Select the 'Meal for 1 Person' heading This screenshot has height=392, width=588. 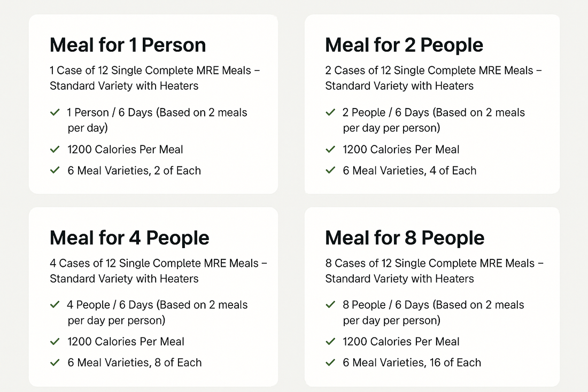coord(128,45)
